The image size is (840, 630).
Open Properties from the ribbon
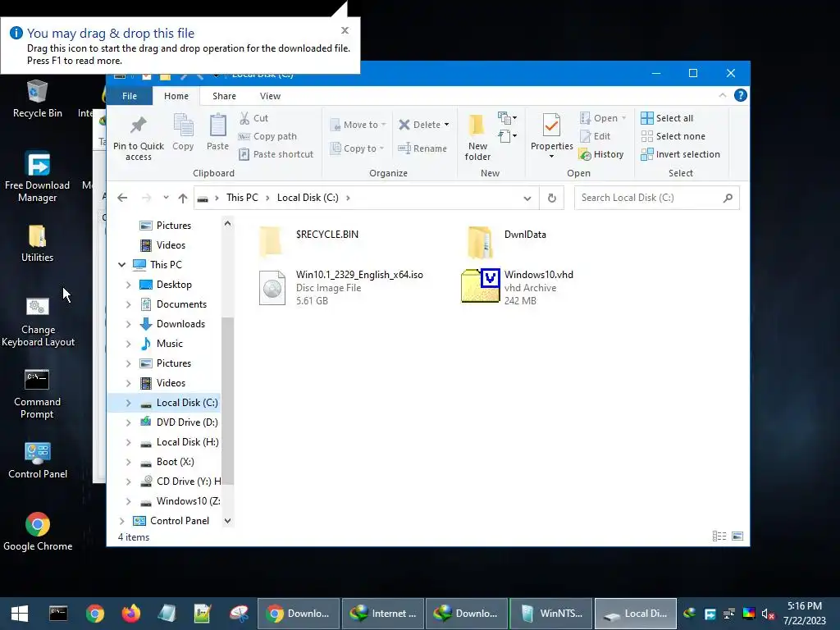point(552,136)
